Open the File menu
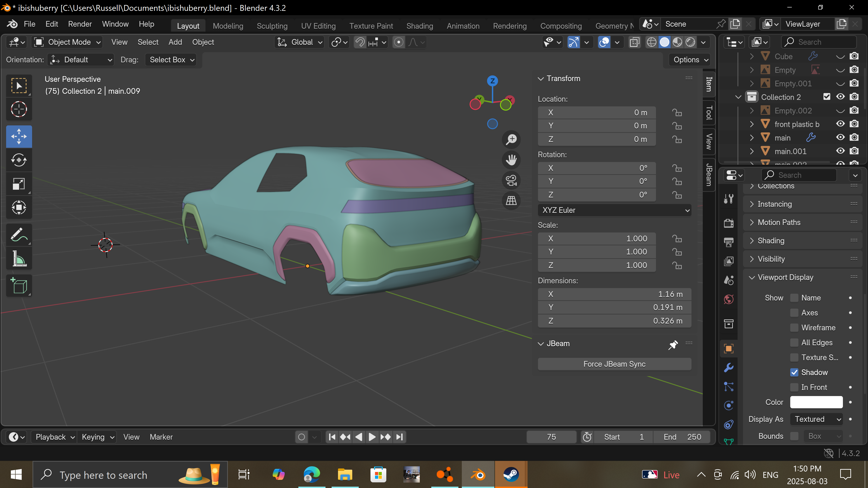The height and width of the screenshot is (488, 868). point(29,24)
